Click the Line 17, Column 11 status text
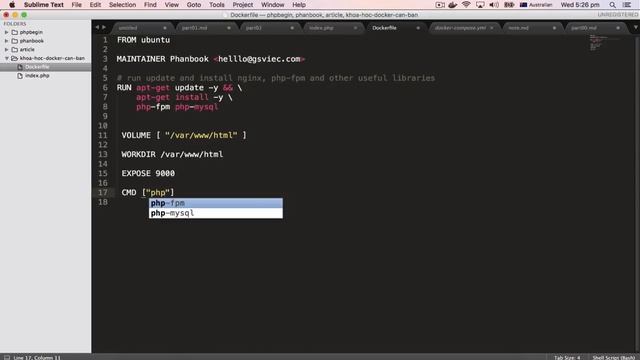640x360 pixels. tap(37, 357)
